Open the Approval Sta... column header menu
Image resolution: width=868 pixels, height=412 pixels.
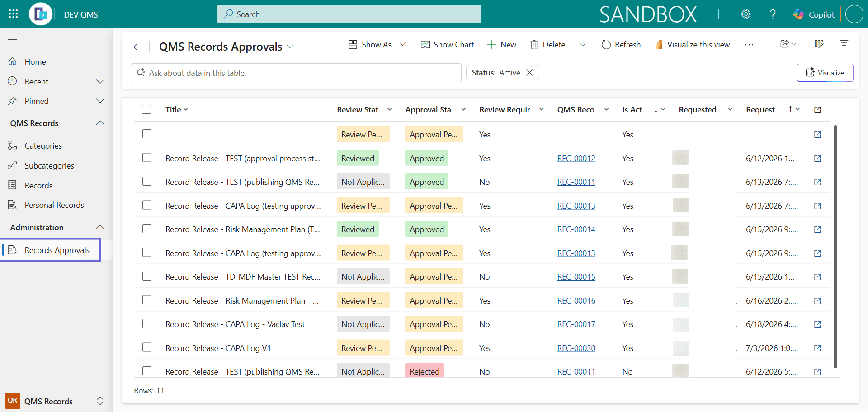435,110
